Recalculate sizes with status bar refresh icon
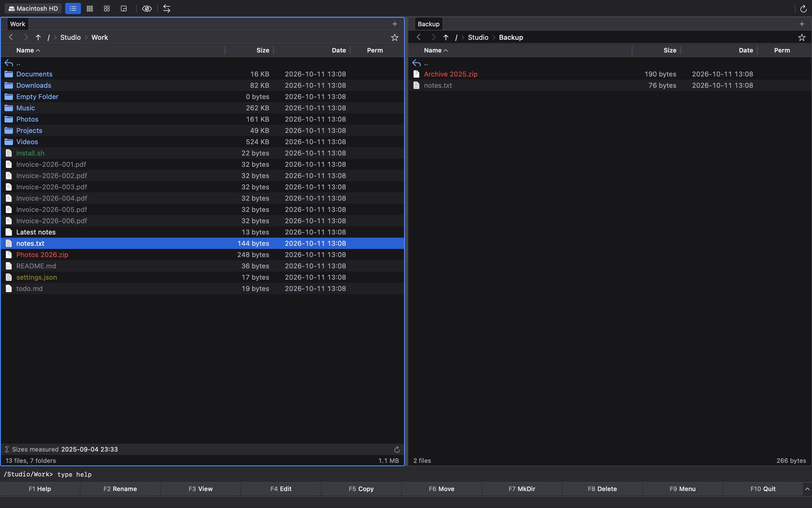812x508 pixels. (397, 450)
